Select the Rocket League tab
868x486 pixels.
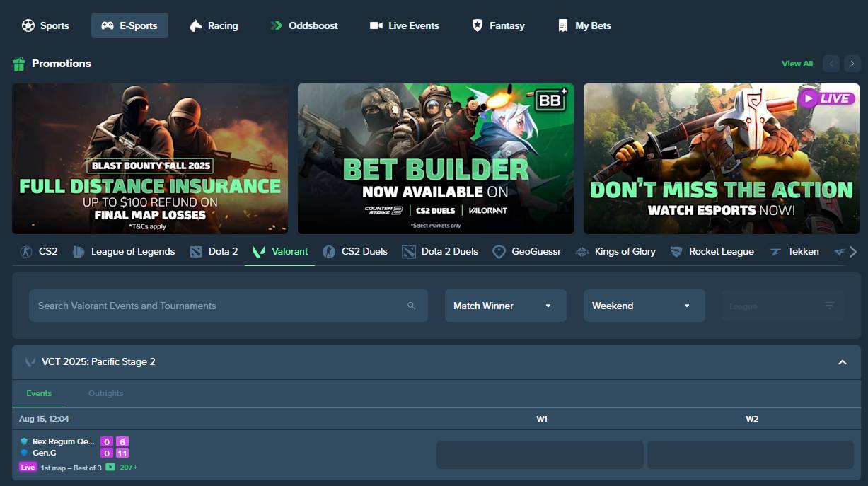[x=712, y=251]
